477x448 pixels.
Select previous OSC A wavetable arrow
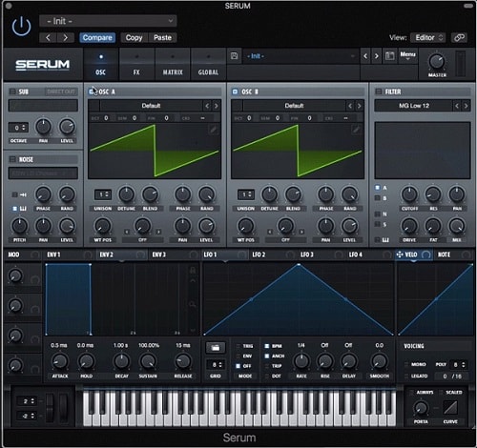pyautogui.click(x=207, y=106)
